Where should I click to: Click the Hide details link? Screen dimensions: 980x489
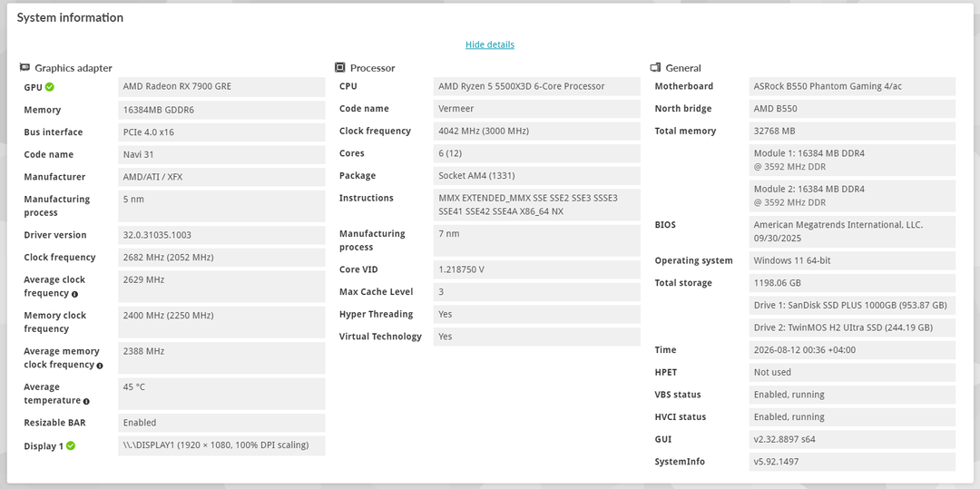click(489, 44)
